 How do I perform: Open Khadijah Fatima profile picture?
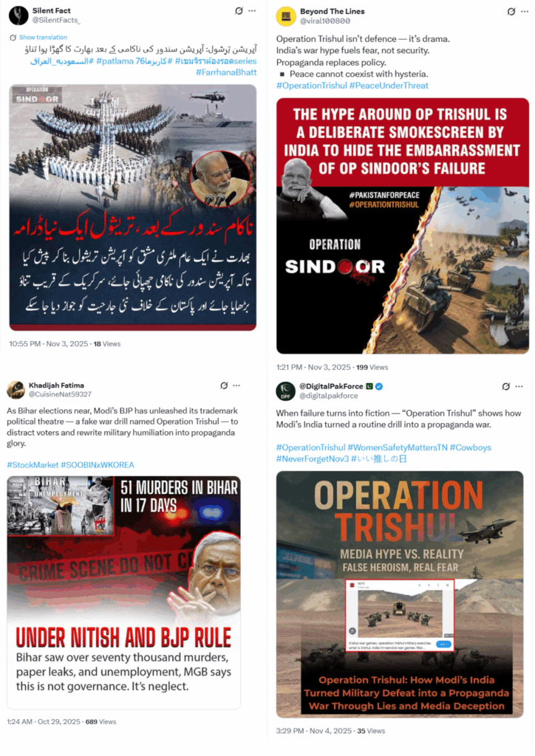click(x=16, y=390)
